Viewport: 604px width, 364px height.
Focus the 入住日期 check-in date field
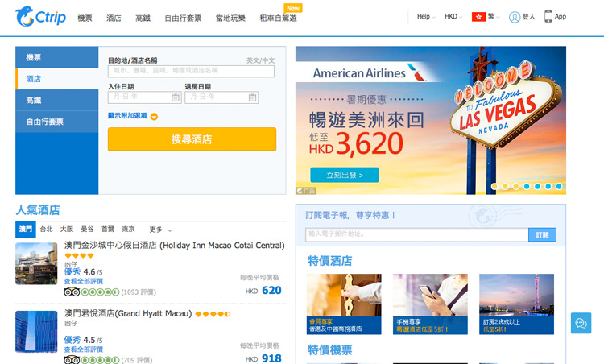click(144, 97)
